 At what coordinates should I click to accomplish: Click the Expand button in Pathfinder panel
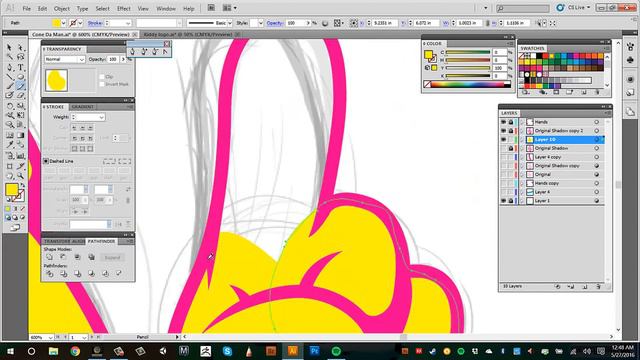click(x=112, y=258)
